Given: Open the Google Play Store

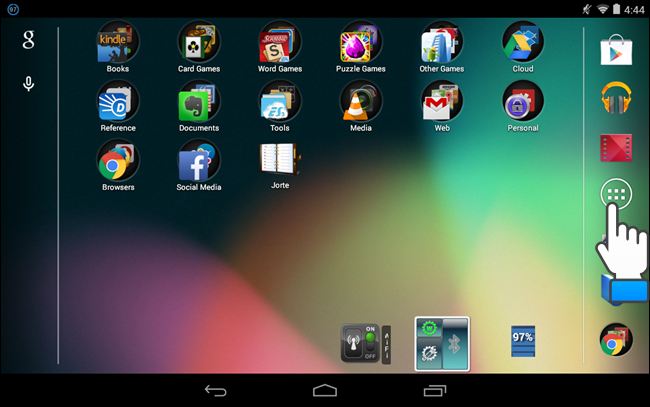Looking at the screenshot, I should pyautogui.click(x=616, y=50).
